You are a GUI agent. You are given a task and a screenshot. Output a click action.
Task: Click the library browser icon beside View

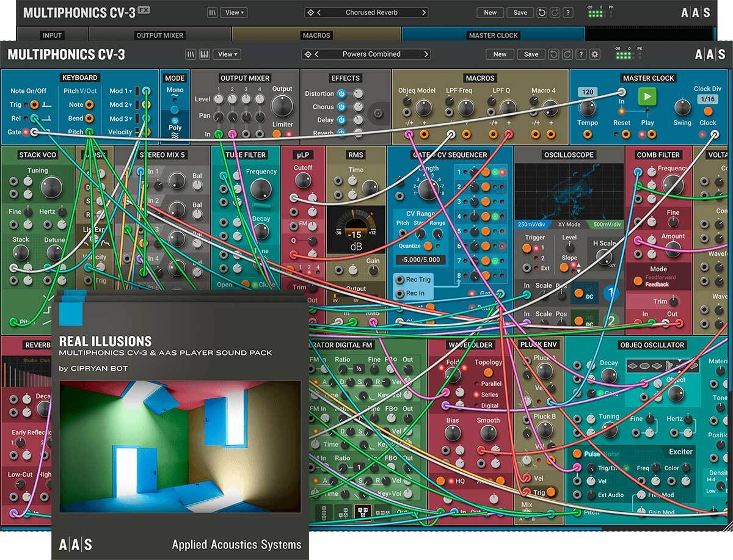pos(191,54)
